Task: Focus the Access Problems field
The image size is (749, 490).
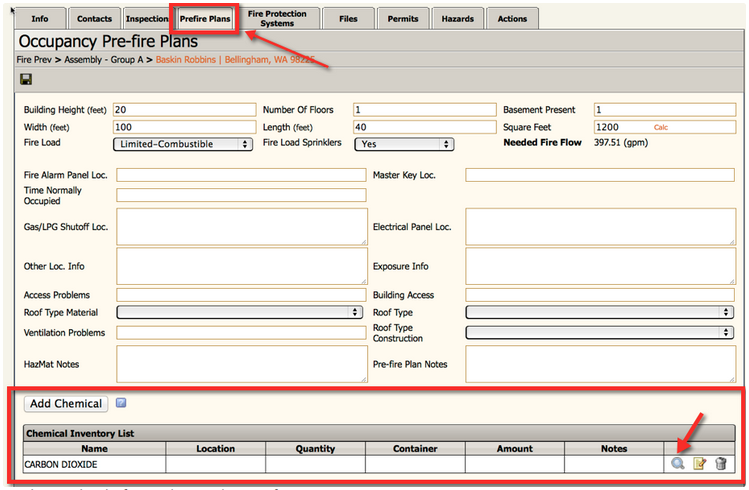Action: coord(241,295)
